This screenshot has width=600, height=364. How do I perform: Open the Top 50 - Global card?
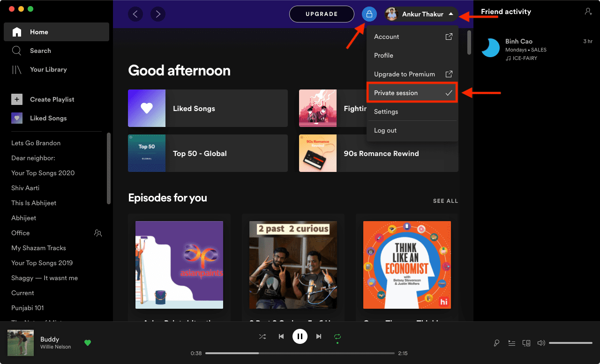pyautogui.click(x=208, y=153)
